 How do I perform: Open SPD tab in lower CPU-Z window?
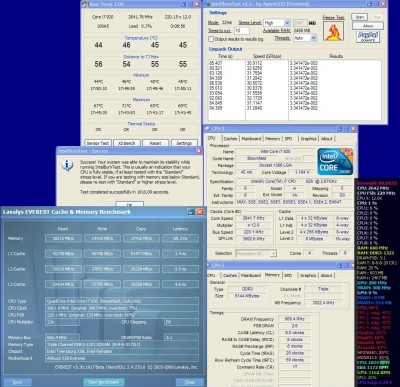click(288, 275)
